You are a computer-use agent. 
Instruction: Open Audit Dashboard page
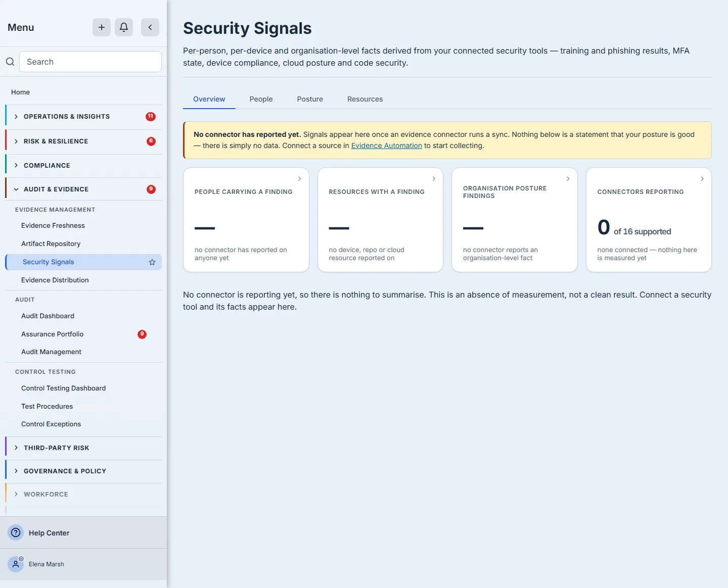48,316
